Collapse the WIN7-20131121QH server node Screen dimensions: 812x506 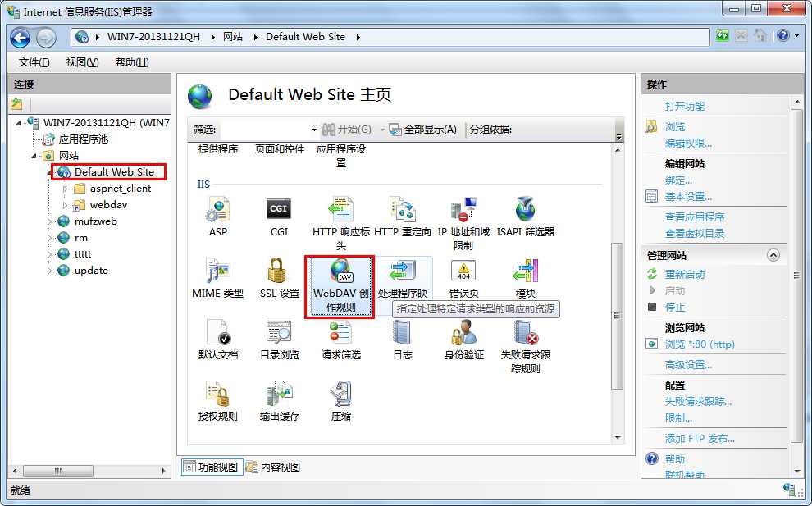[19, 123]
